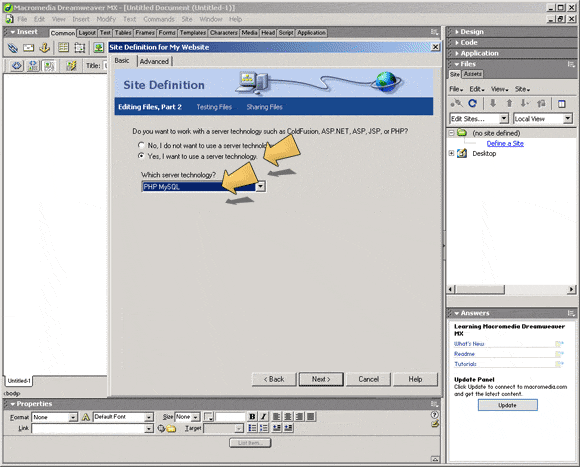Expand the Desktop tree node
Screen dimensions: 580x467
[x=451, y=153]
